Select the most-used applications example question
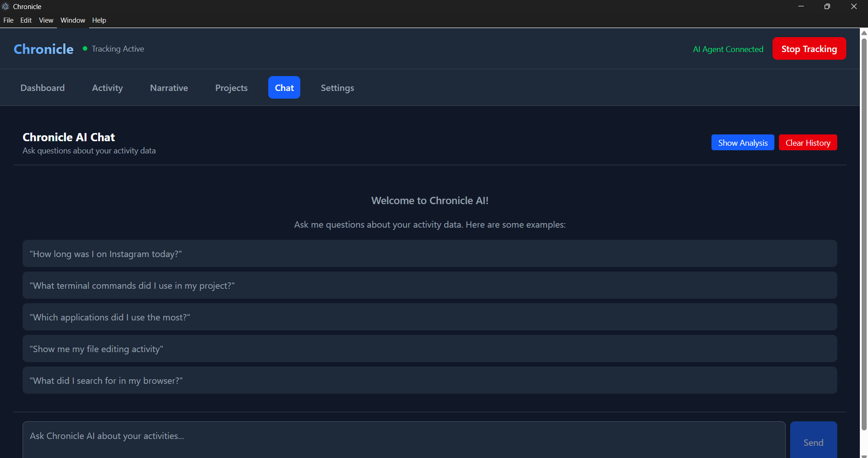Screen dimensions: 868x458 click(x=430, y=317)
